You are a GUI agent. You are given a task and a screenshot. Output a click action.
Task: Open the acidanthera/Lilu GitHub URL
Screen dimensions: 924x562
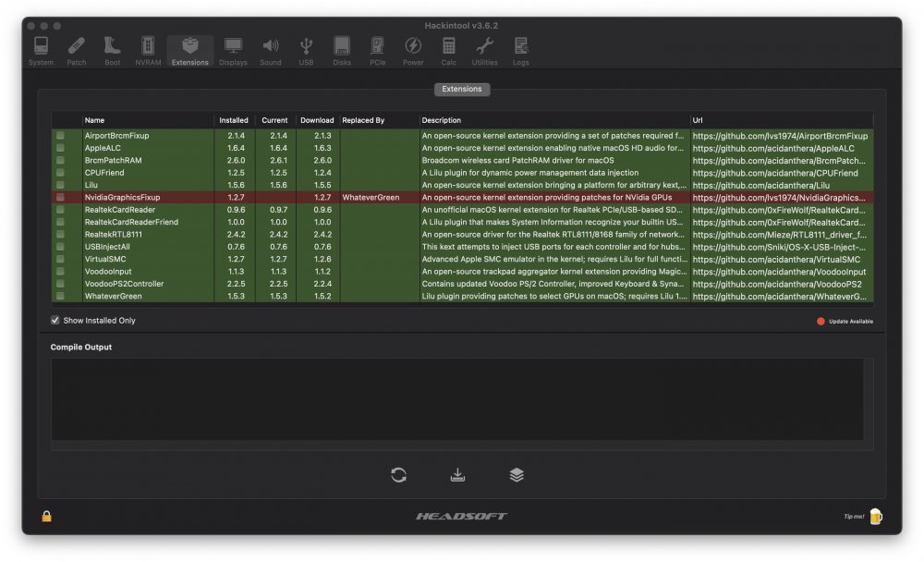760,186
